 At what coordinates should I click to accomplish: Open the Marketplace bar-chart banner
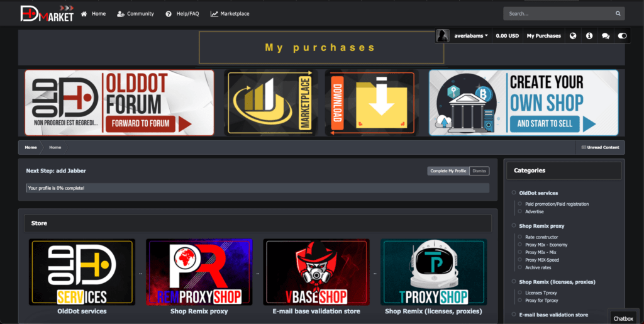tap(271, 103)
